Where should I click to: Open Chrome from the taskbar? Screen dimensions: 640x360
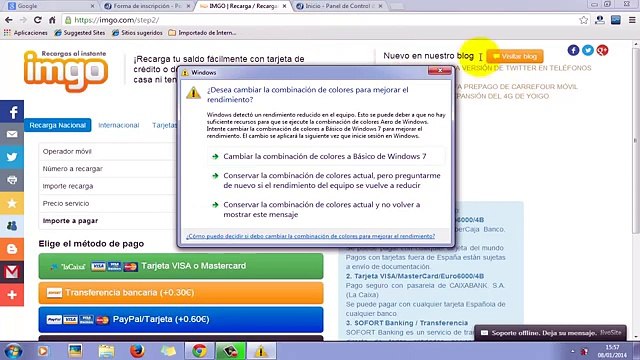click(199, 351)
